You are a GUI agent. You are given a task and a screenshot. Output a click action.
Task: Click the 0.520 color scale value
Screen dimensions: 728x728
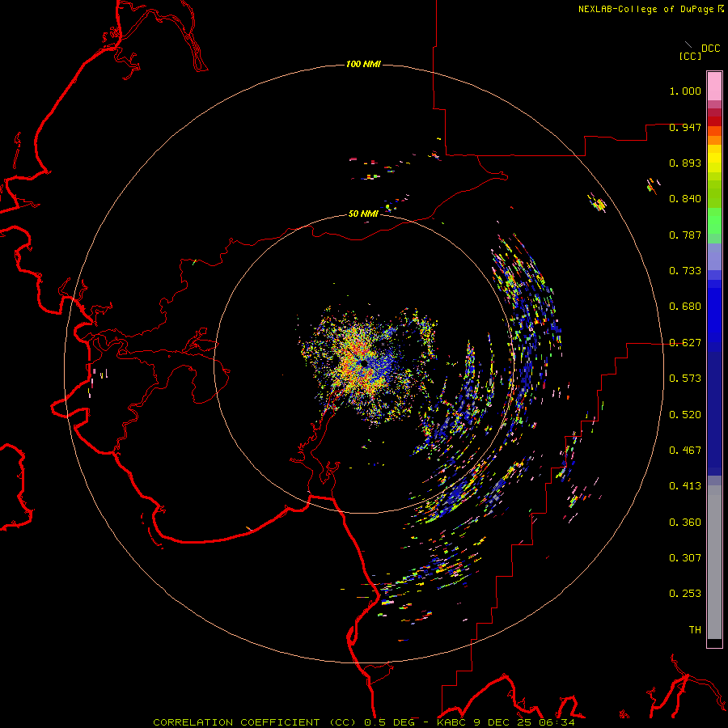(685, 415)
